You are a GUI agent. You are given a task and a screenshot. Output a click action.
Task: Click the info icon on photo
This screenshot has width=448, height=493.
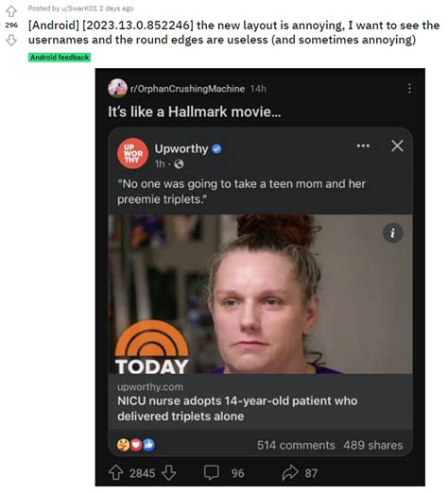tap(392, 233)
